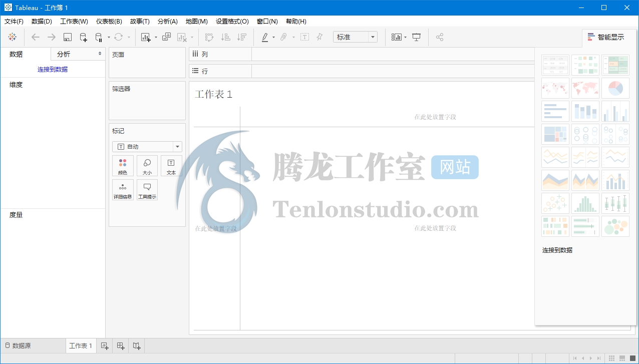Click the fix axes pin icon

(x=319, y=37)
